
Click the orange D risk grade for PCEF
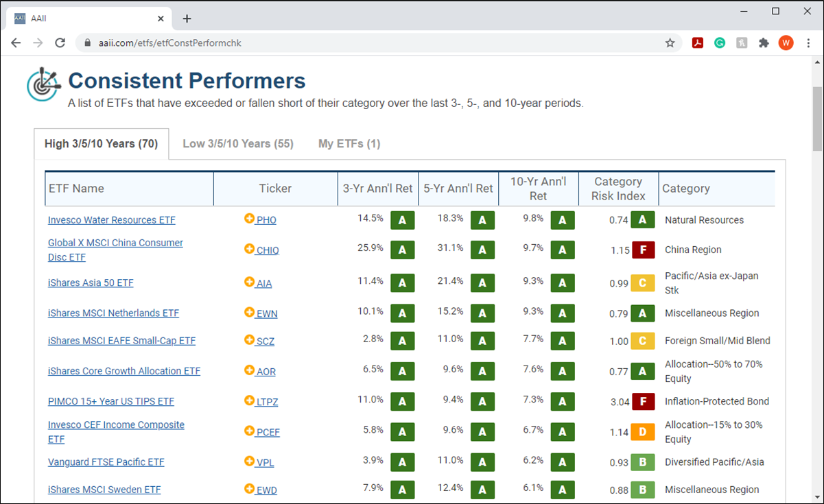pyautogui.click(x=643, y=431)
